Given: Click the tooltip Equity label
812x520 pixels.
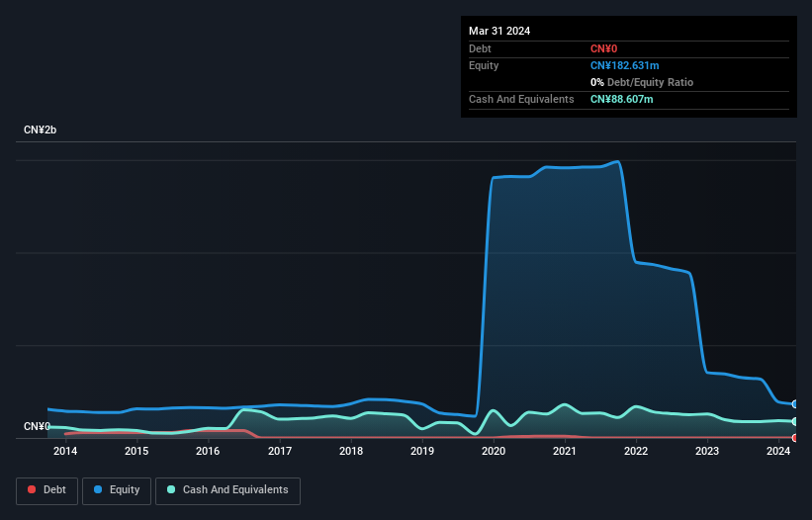Looking at the screenshot, I should [x=484, y=65].
